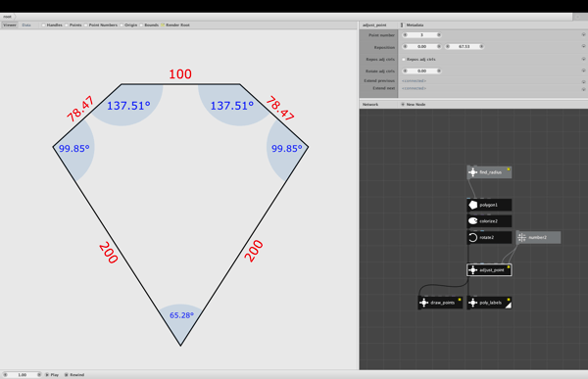Enable the Point Numbers checkbox

pos(85,25)
